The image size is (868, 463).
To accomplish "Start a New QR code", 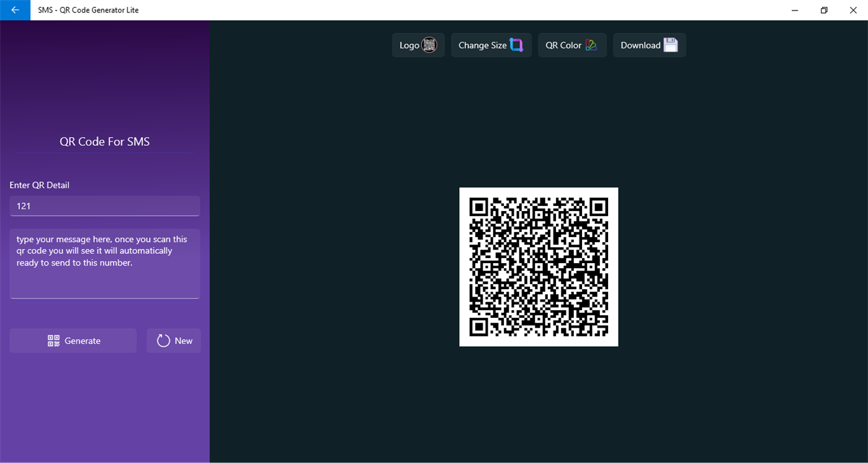I will click(x=174, y=341).
